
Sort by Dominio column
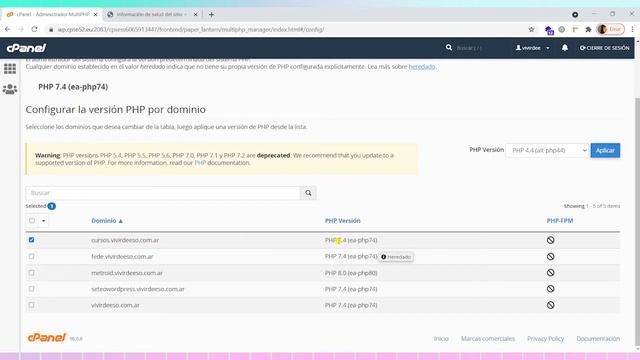107,221
